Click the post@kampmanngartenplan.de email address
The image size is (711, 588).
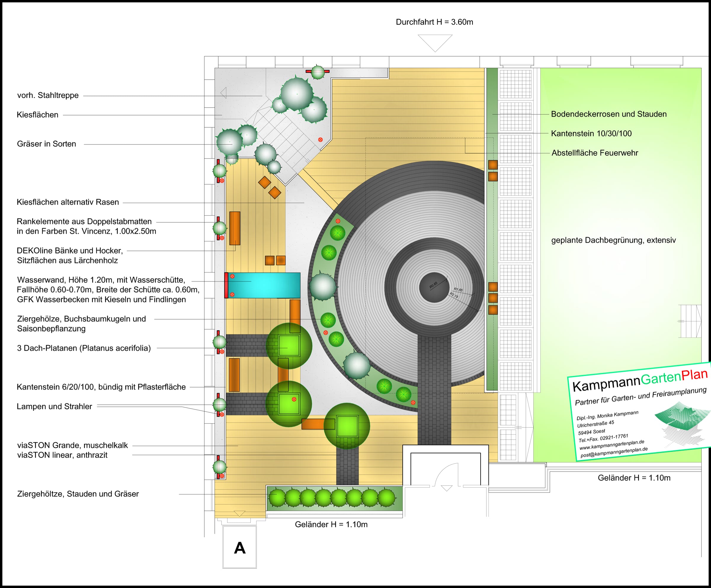tap(614, 452)
